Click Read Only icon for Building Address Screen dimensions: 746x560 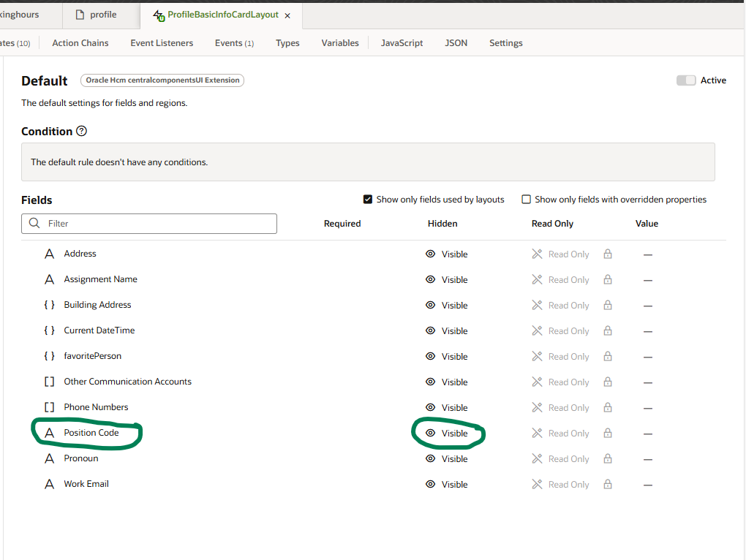pyautogui.click(x=537, y=305)
